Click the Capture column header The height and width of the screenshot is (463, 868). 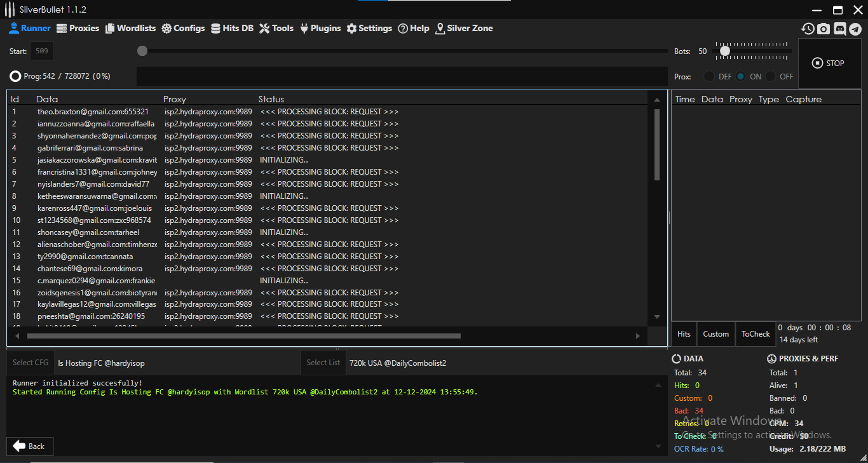pyautogui.click(x=804, y=99)
